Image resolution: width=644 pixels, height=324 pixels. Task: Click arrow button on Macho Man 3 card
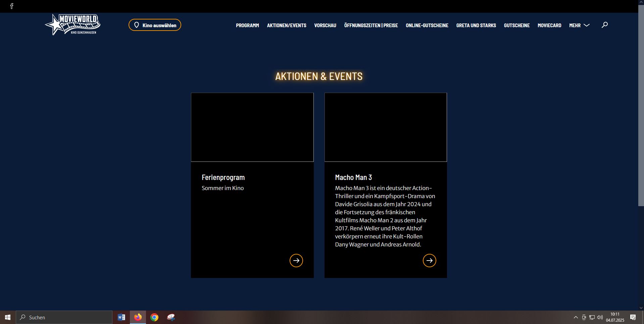pyautogui.click(x=430, y=261)
